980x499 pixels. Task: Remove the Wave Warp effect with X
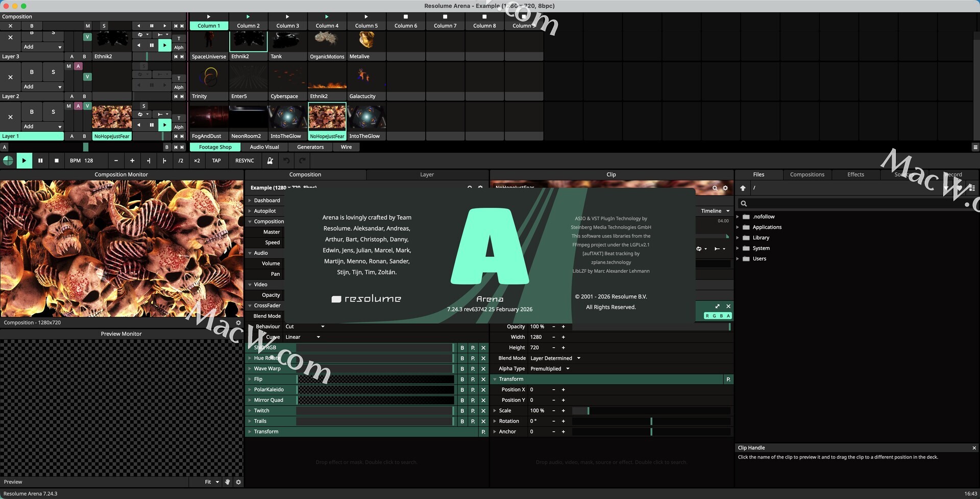[x=483, y=369]
